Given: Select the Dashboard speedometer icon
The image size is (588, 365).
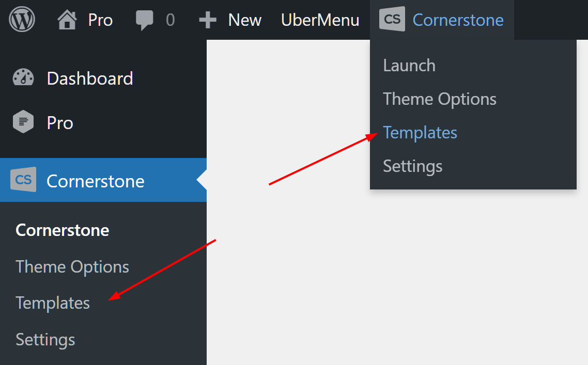Looking at the screenshot, I should click(23, 77).
